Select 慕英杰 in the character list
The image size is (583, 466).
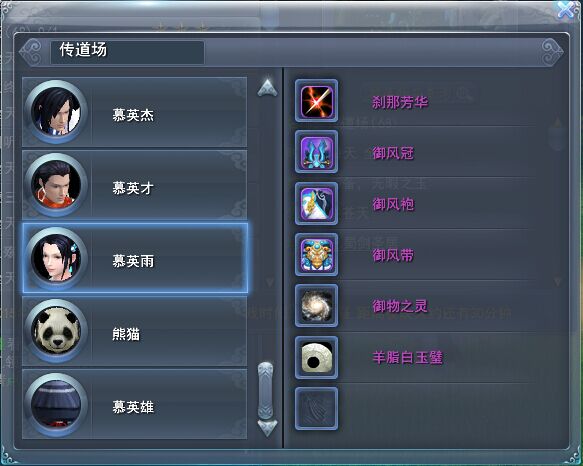point(135,112)
